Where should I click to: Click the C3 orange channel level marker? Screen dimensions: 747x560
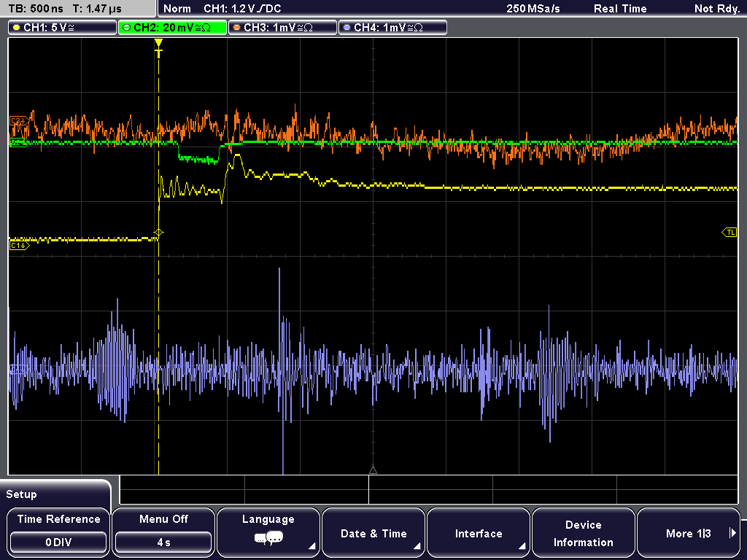coord(18,121)
